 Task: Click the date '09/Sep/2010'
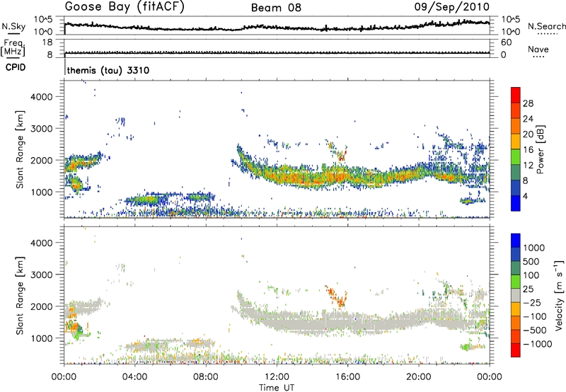pos(452,7)
